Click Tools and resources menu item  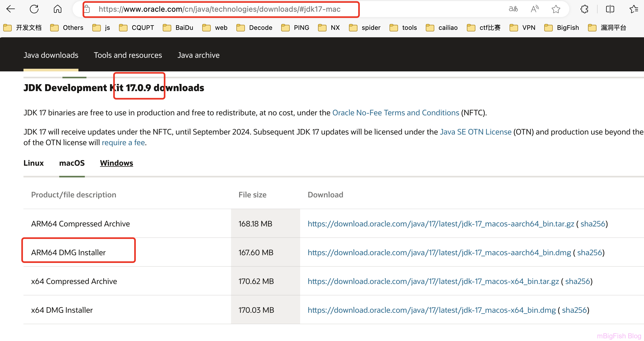click(x=128, y=55)
